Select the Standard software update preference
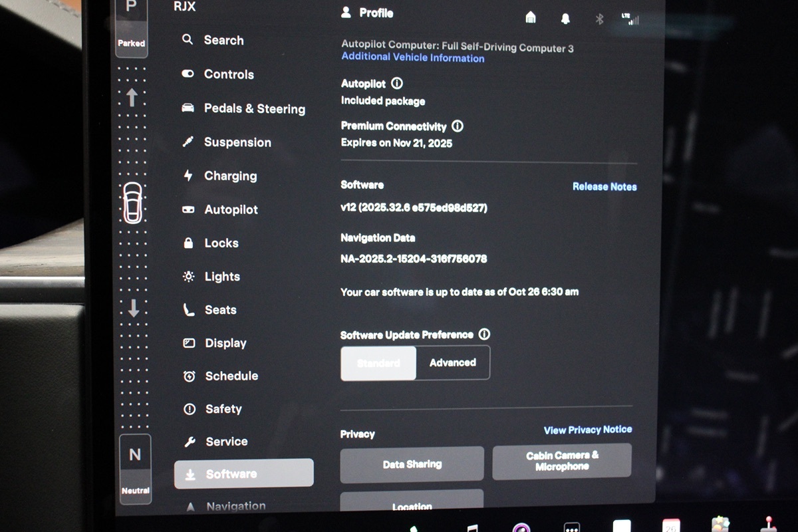 point(378,363)
